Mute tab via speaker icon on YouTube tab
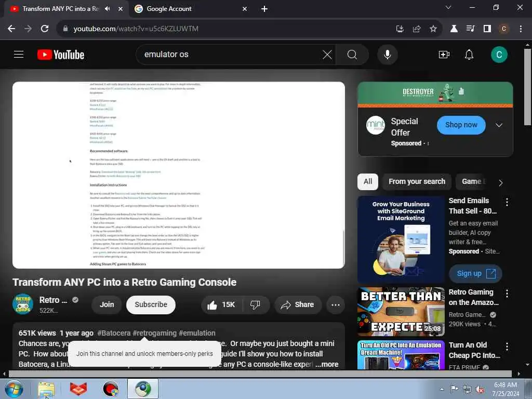 (108, 9)
